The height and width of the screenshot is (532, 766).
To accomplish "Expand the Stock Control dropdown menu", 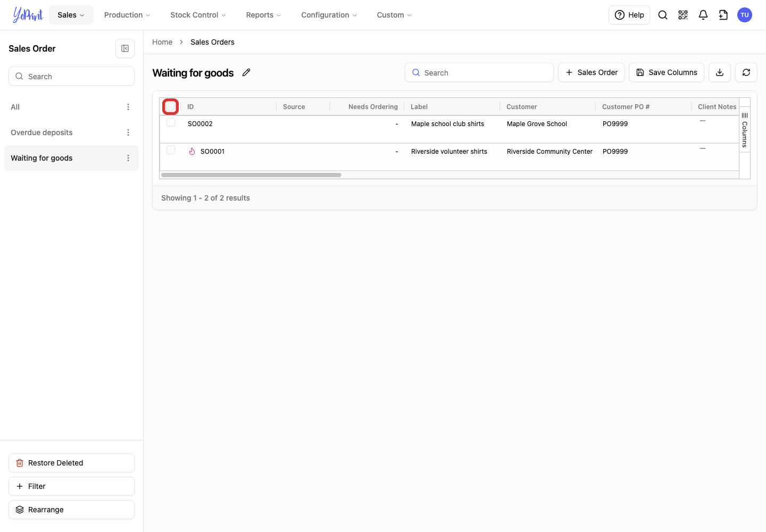I will [x=198, y=15].
